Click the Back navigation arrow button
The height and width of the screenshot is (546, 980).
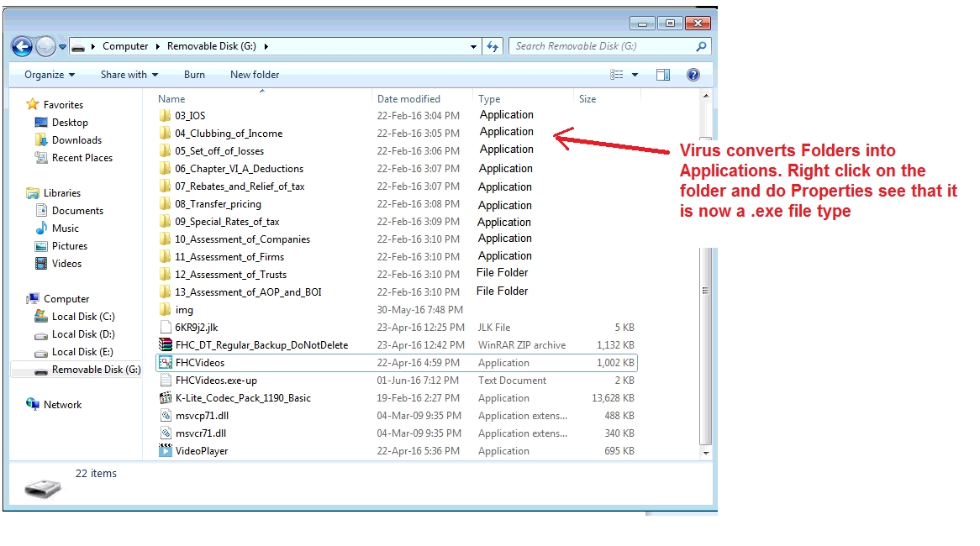point(23,47)
